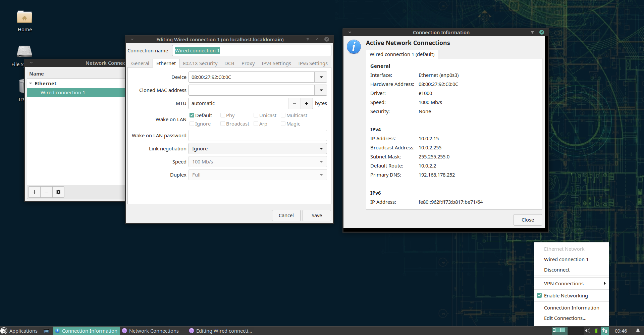Click the network tray icon in panel
The height and width of the screenshot is (335, 644).
pos(605,331)
